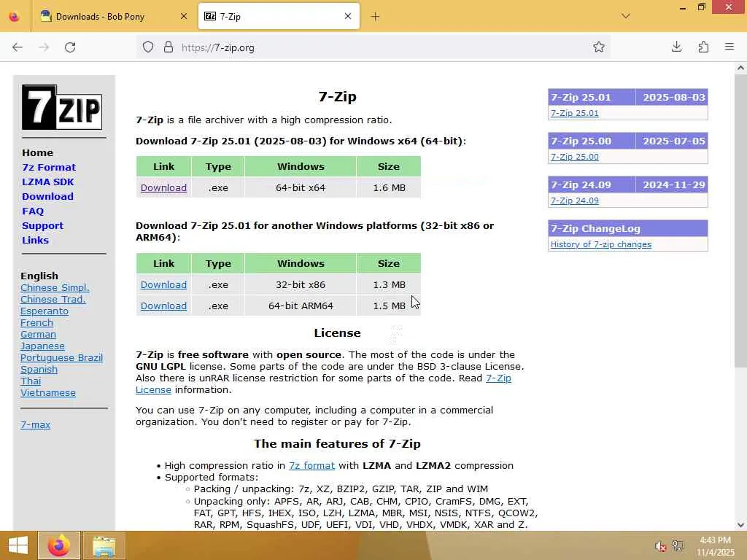The image size is (747, 560).
Task: Click the 1.6 MB size cell
Action: 389,187
